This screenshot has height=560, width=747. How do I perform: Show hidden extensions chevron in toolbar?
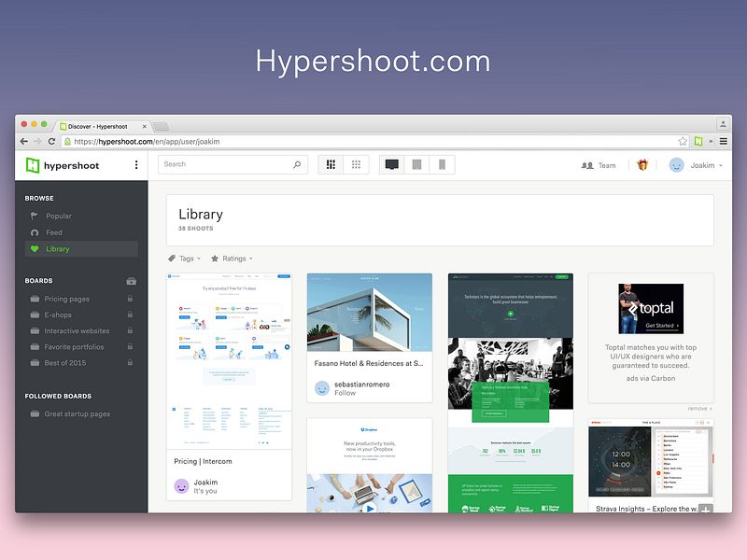[711, 142]
